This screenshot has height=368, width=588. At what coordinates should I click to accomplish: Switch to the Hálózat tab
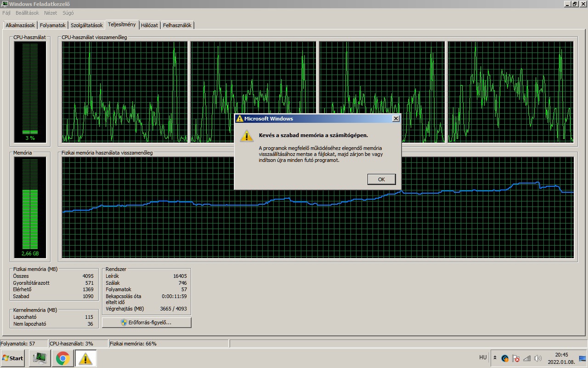pos(149,25)
